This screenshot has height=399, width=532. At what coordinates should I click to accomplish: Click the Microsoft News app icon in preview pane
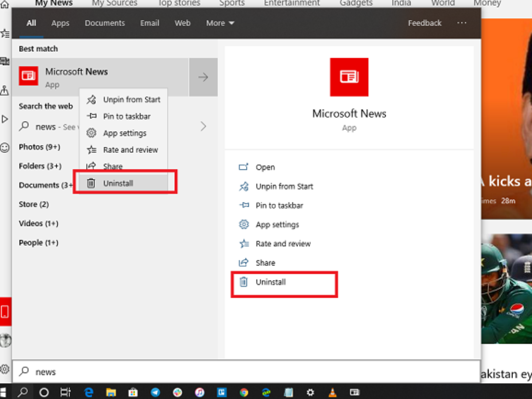tap(349, 77)
